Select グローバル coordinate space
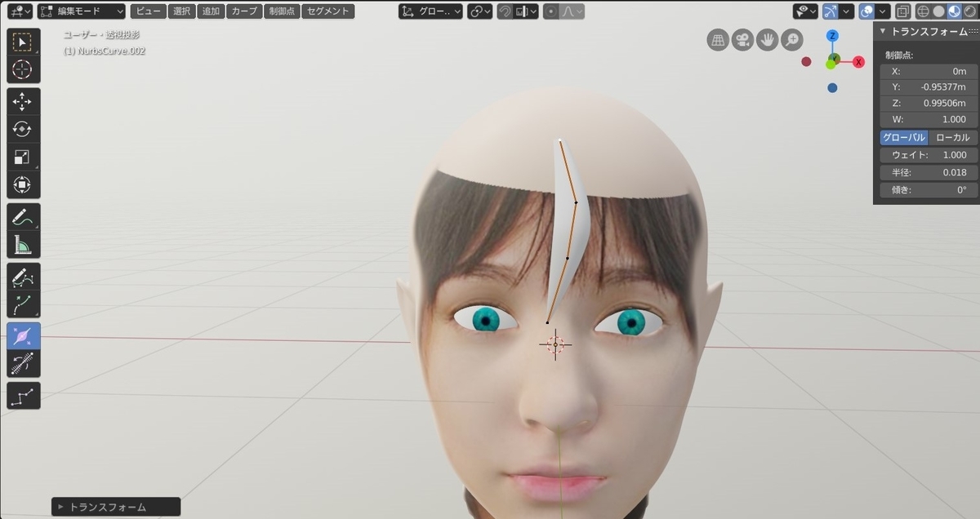 tap(904, 137)
